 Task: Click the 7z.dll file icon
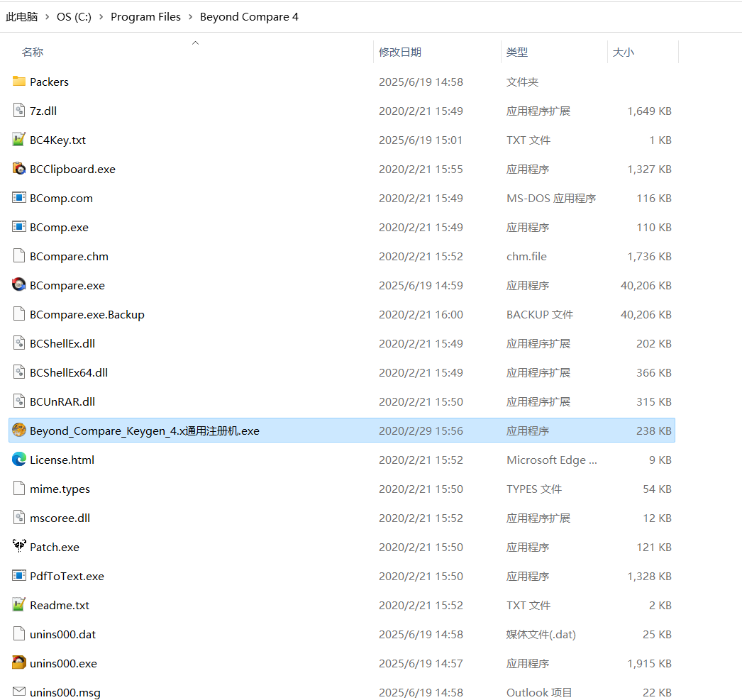coord(19,110)
